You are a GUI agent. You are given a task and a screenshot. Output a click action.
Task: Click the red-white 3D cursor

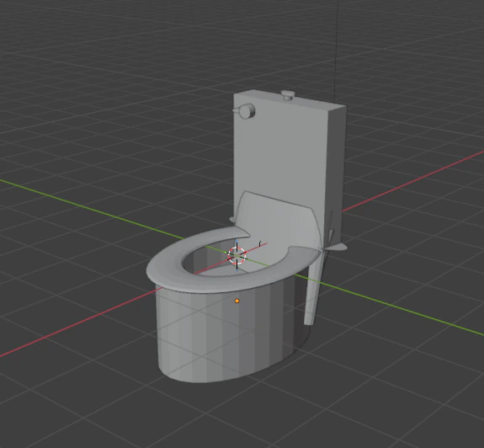tap(237, 255)
